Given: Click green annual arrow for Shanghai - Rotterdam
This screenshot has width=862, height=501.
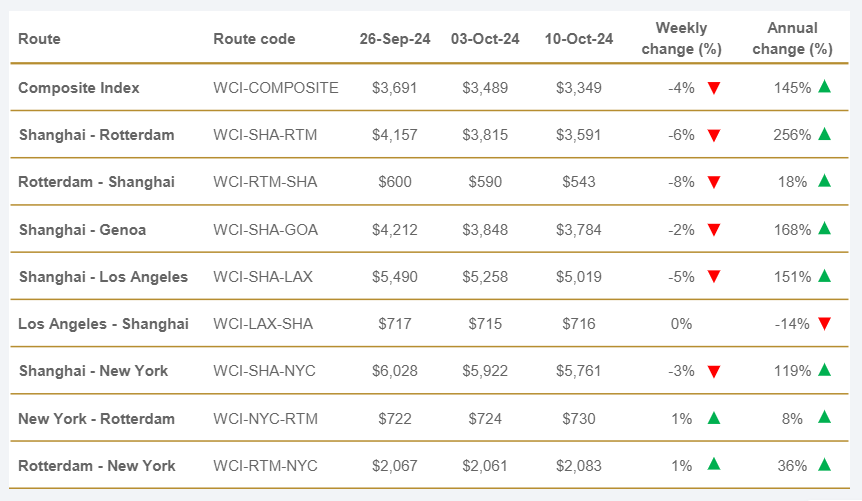Looking at the screenshot, I should tap(825, 134).
